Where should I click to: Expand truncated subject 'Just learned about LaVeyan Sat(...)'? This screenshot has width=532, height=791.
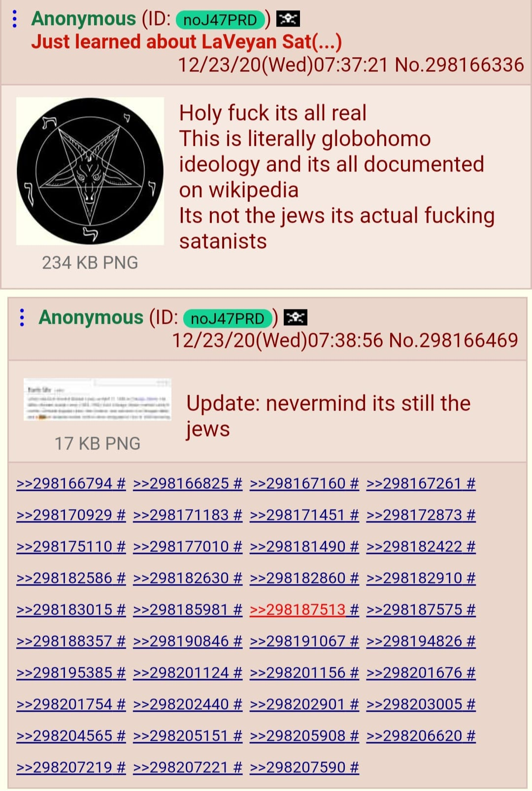tap(186, 42)
